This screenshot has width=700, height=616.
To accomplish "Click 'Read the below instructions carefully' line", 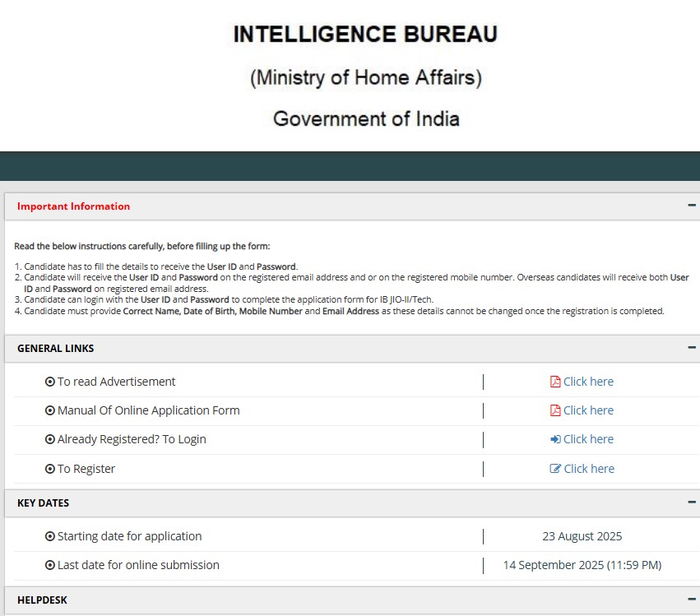I will [x=142, y=247].
